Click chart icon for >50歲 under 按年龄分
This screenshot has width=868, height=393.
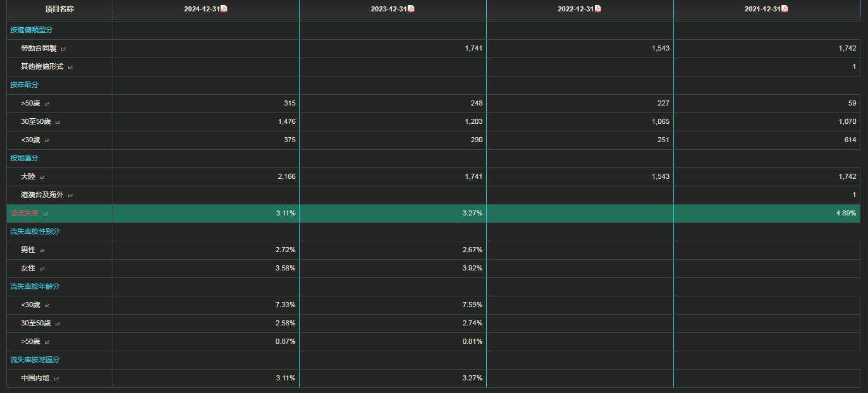47,104
